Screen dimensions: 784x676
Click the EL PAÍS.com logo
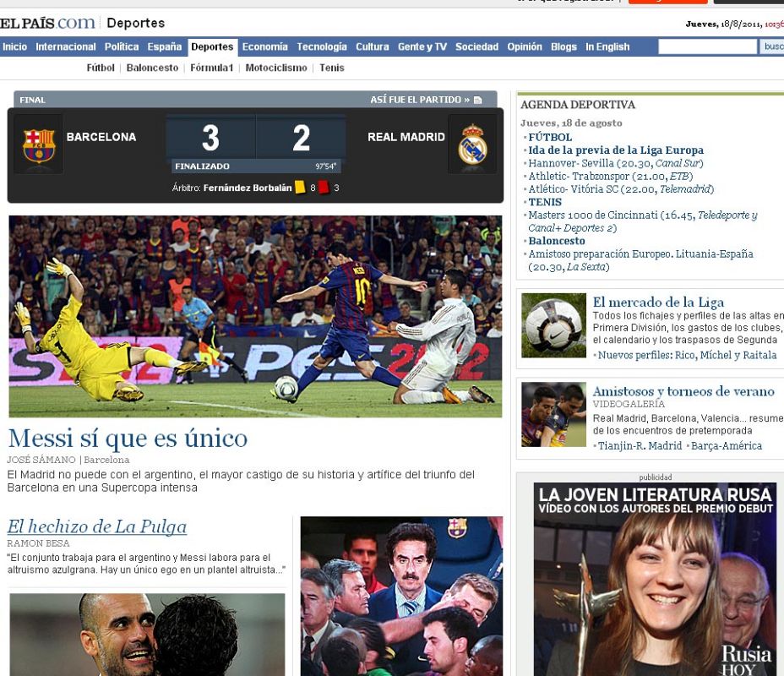[x=46, y=22]
